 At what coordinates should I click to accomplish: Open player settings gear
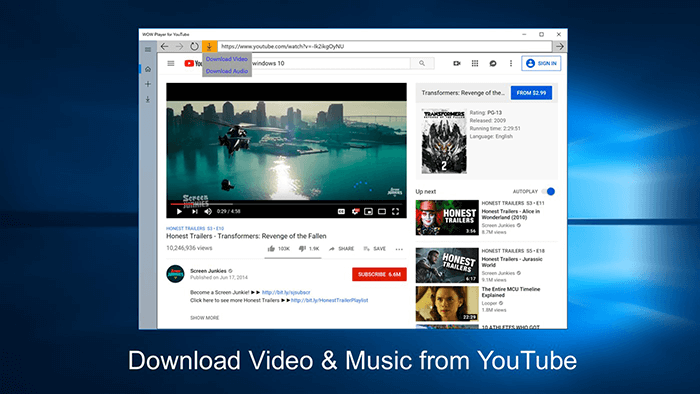pyautogui.click(x=355, y=212)
